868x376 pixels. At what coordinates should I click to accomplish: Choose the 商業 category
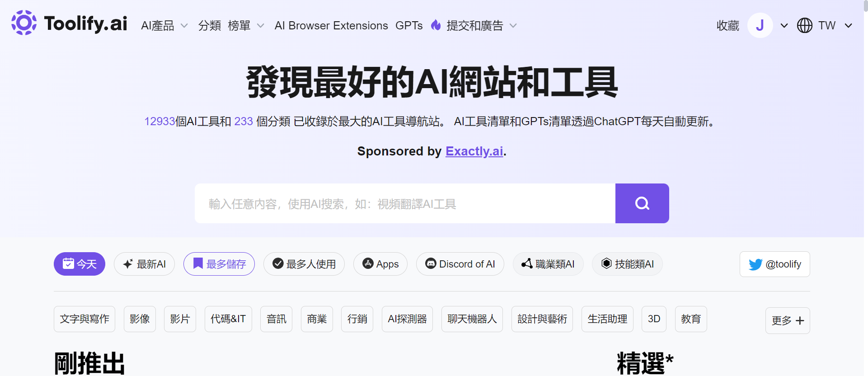coord(317,319)
